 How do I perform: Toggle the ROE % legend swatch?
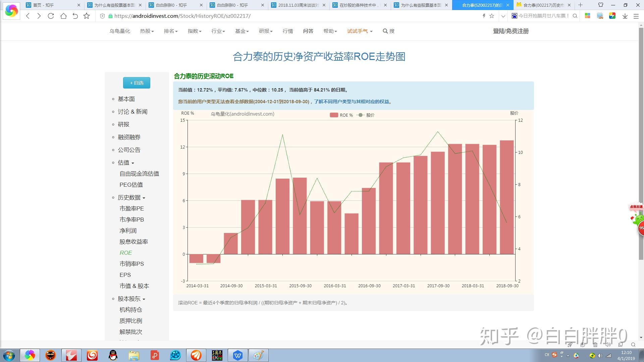pyautogui.click(x=334, y=115)
